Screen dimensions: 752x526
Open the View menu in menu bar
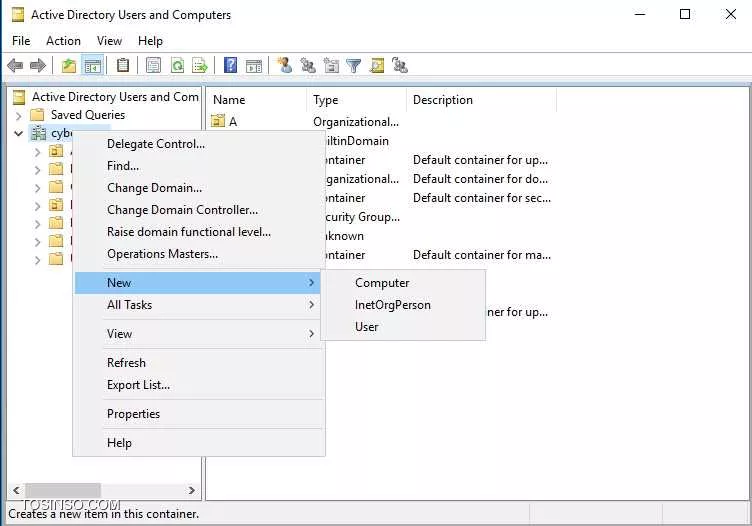tap(109, 41)
